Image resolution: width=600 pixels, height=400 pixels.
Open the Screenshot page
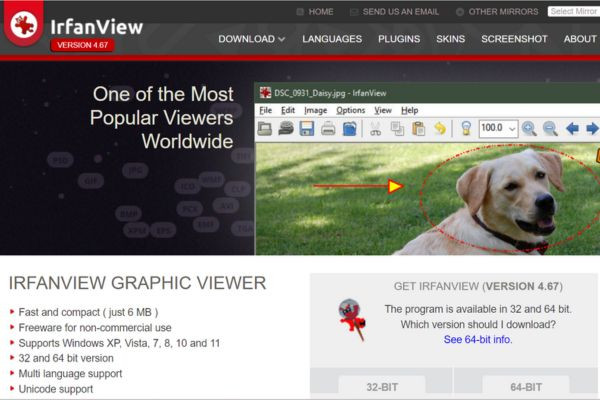click(514, 39)
